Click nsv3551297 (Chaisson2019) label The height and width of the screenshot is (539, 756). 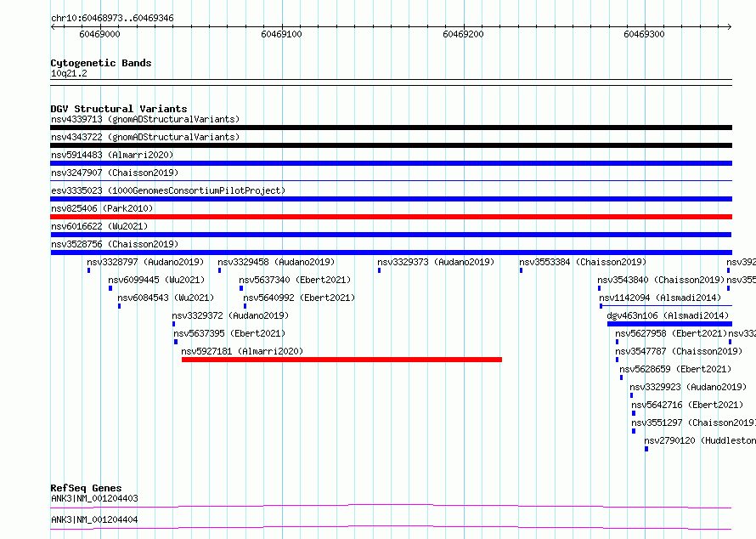(x=694, y=423)
